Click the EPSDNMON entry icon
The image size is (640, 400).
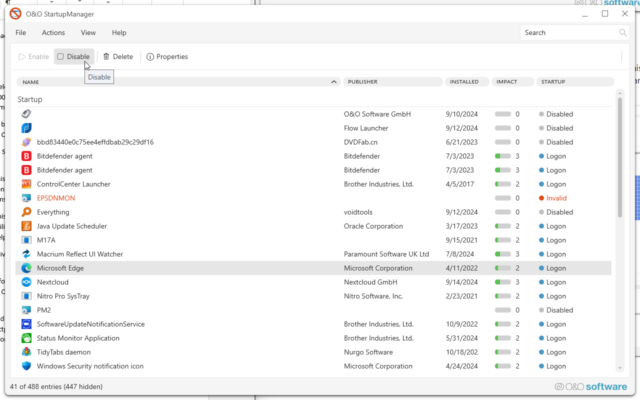coord(27,198)
